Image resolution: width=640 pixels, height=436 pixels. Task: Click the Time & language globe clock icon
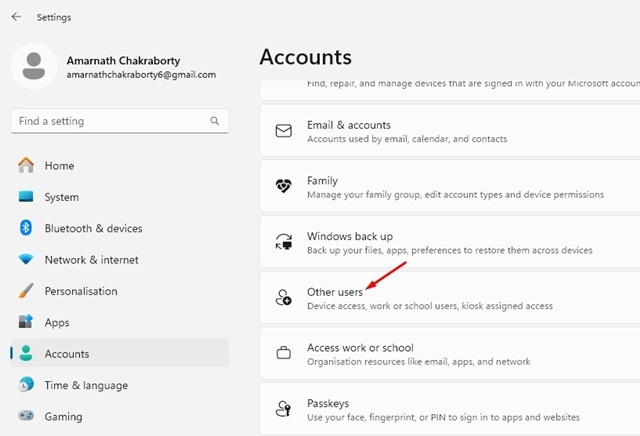pyautogui.click(x=26, y=385)
